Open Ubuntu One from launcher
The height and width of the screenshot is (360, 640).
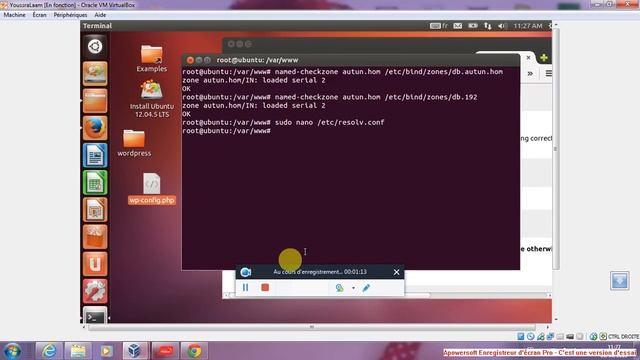pos(95,264)
